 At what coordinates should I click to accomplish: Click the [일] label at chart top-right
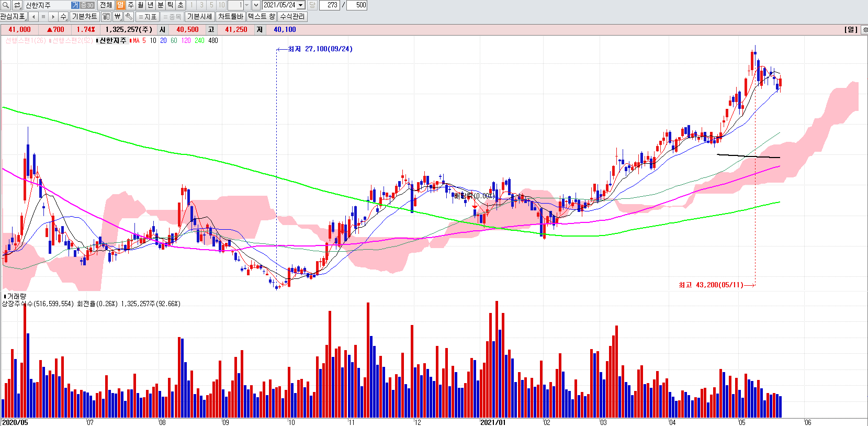(x=851, y=29)
